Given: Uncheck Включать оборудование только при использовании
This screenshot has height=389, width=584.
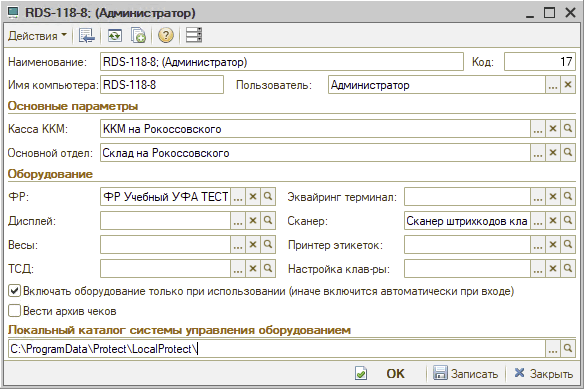Looking at the screenshot, I should pyautogui.click(x=14, y=291).
